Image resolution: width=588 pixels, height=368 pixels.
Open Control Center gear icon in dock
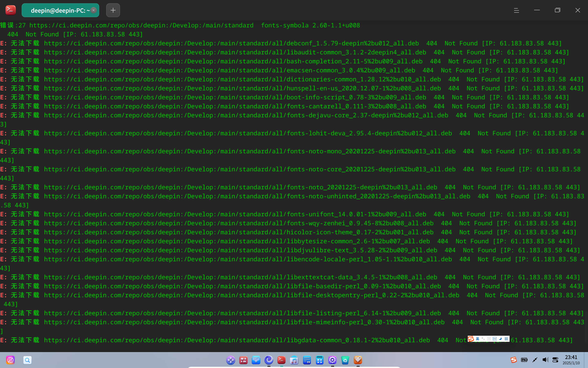click(x=332, y=360)
